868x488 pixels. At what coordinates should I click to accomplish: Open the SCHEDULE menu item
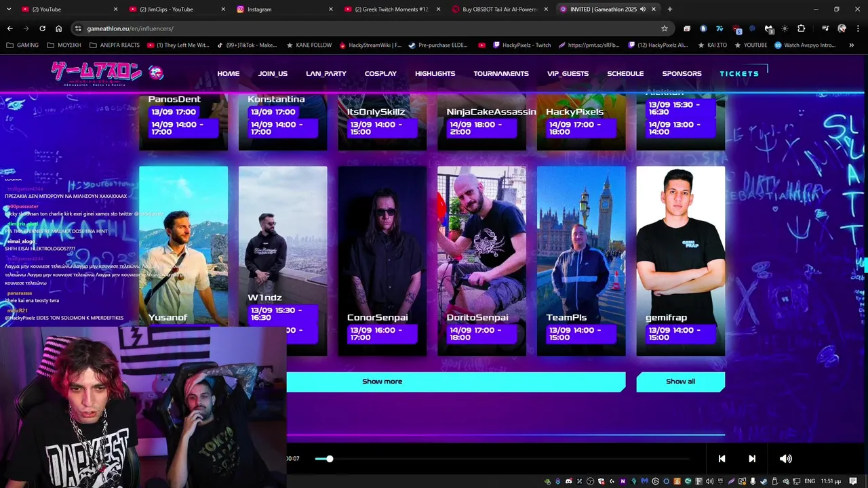click(625, 73)
